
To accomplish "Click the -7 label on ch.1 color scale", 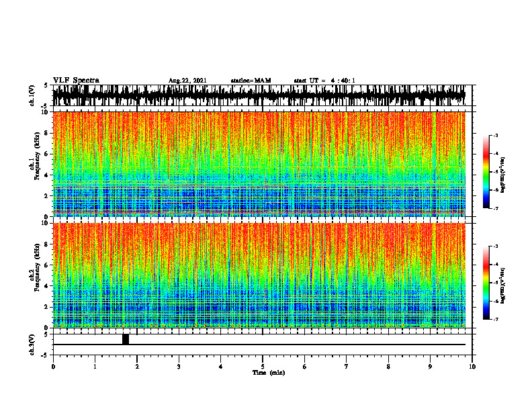I will [x=496, y=208].
